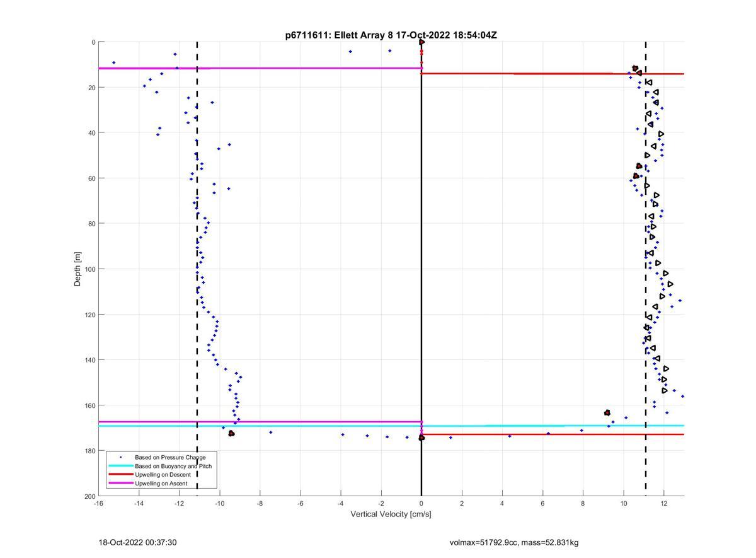756x558 pixels.
Task: Click the 'volmax=51792.9cc, mass=52.831kg' text
Action: coord(514,542)
